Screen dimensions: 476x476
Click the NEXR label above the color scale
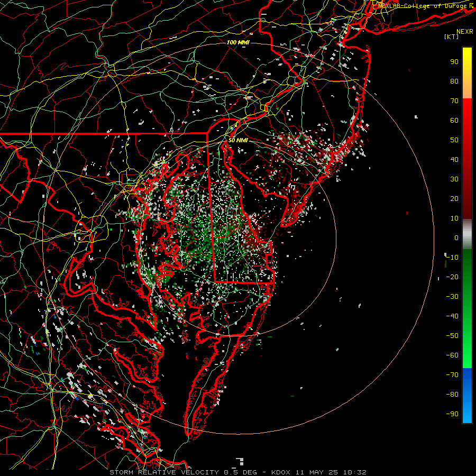tap(464, 32)
